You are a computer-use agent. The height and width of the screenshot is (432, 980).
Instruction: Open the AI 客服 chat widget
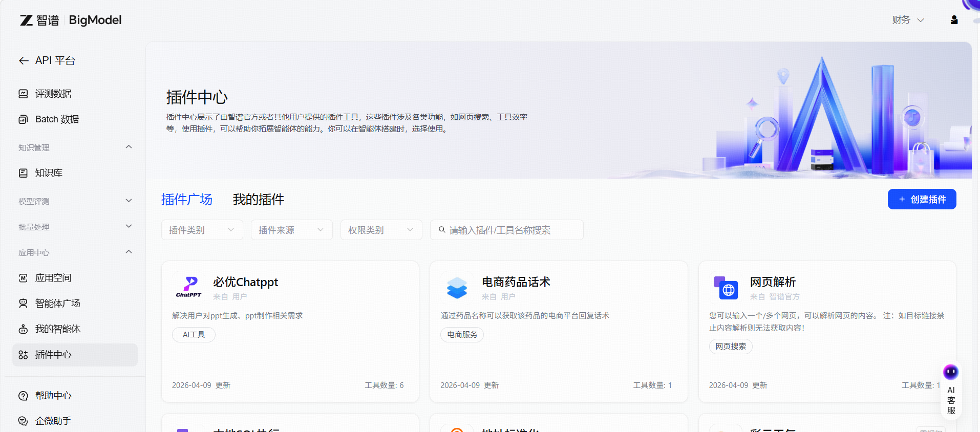coord(951,392)
